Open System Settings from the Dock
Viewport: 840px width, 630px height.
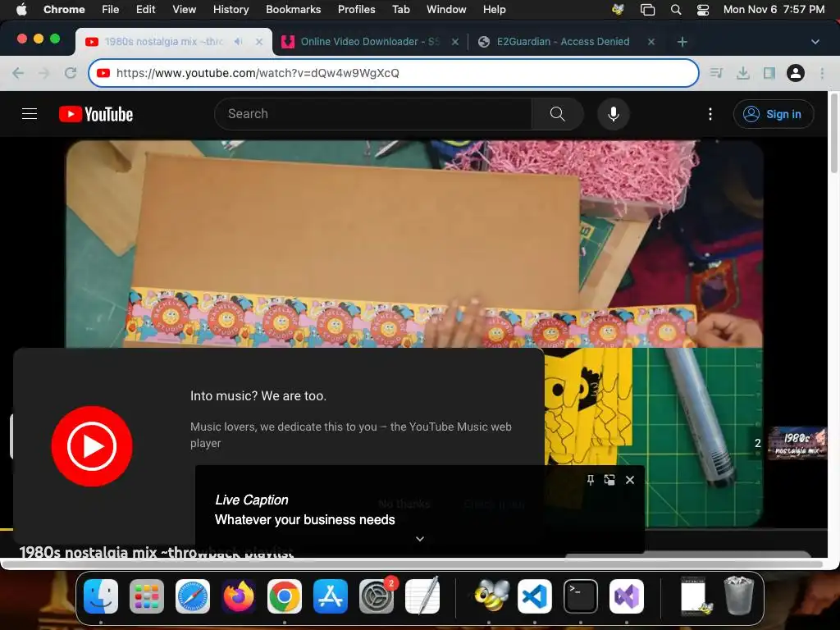pyautogui.click(x=376, y=596)
